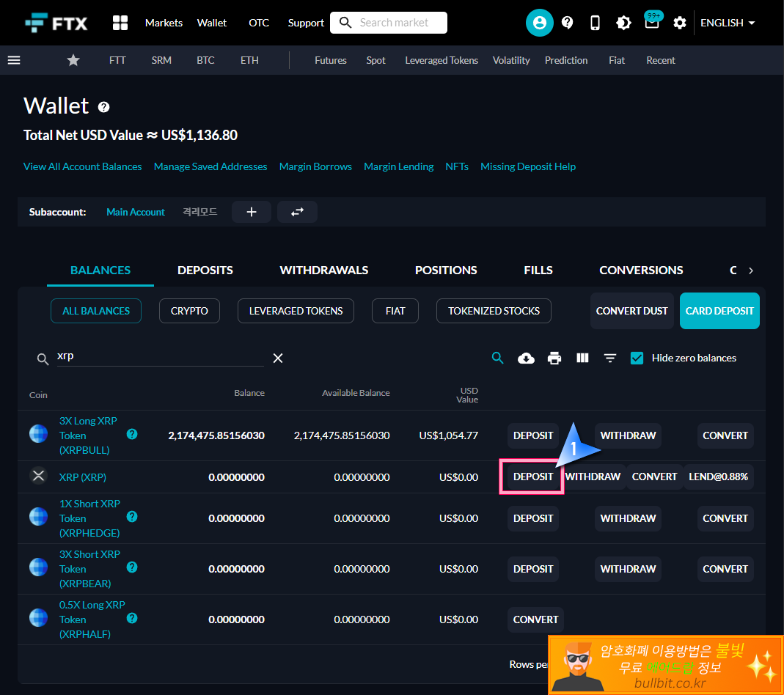This screenshot has width=784, height=695.
Task: Filter by CRYPTO balances
Action: pyautogui.click(x=189, y=311)
